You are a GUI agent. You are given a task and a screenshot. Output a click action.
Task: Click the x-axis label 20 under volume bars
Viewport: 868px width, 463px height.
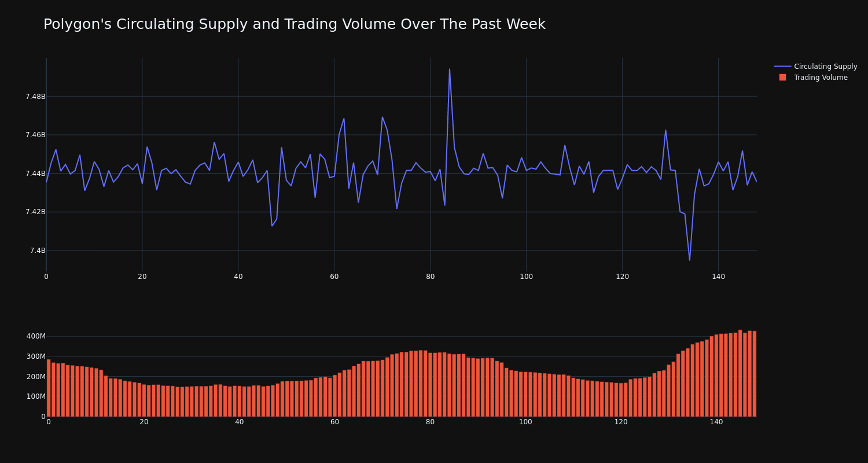[144, 422]
